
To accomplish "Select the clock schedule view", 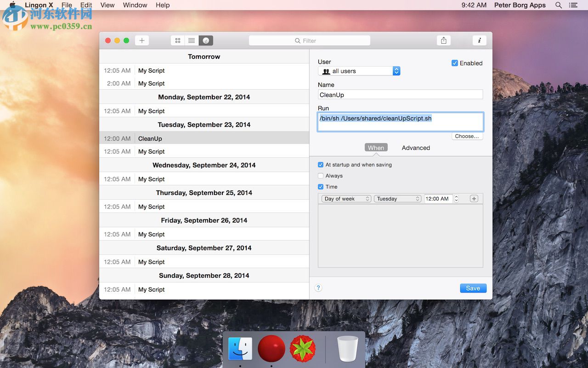I will click(x=206, y=40).
